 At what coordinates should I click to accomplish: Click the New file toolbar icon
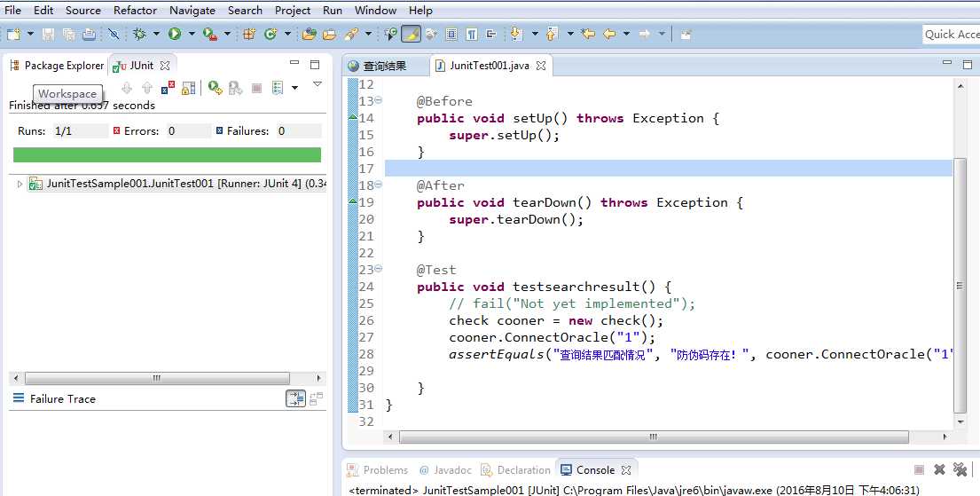[x=14, y=35]
